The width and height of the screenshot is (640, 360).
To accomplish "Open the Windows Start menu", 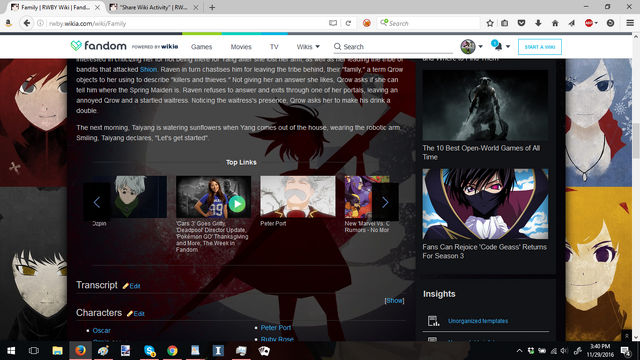I will [11, 350].
